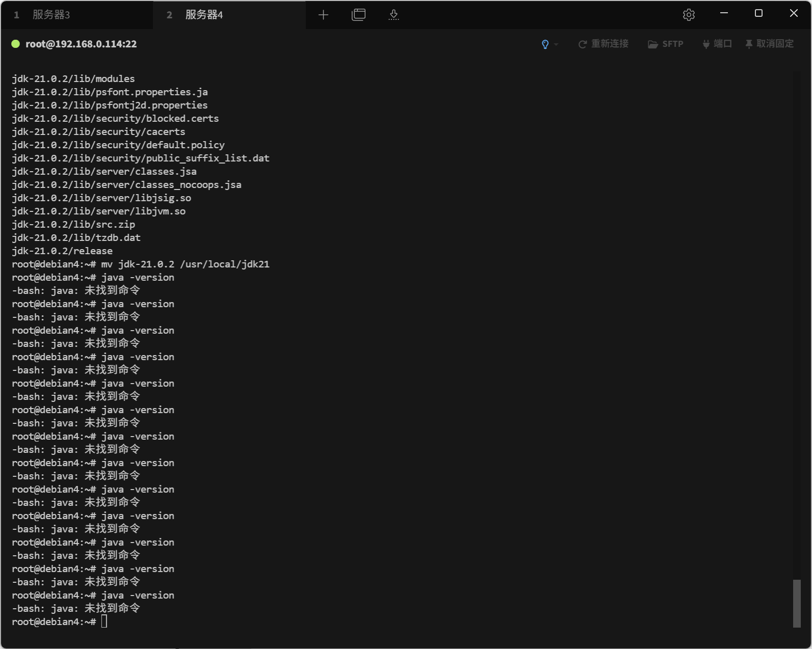This screenshot has width=812, height=649.
Task: Click the line jdk-21.0.2/release
Action: point(62,251)
